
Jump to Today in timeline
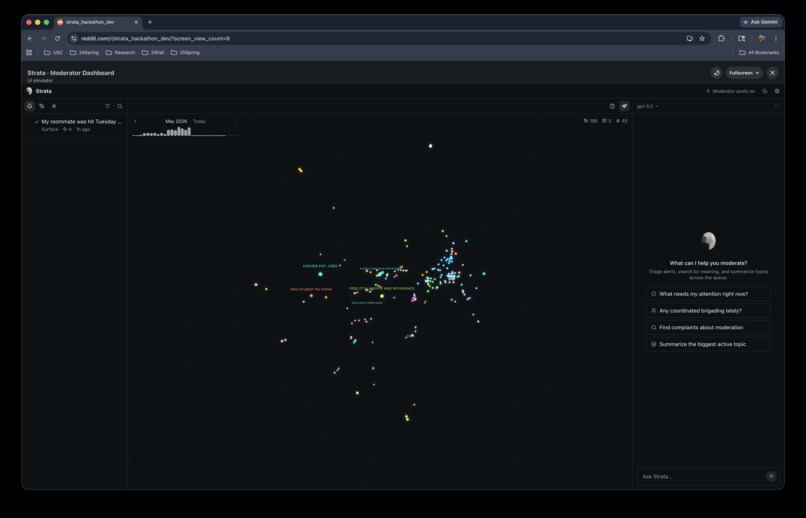tap(199, 121)
